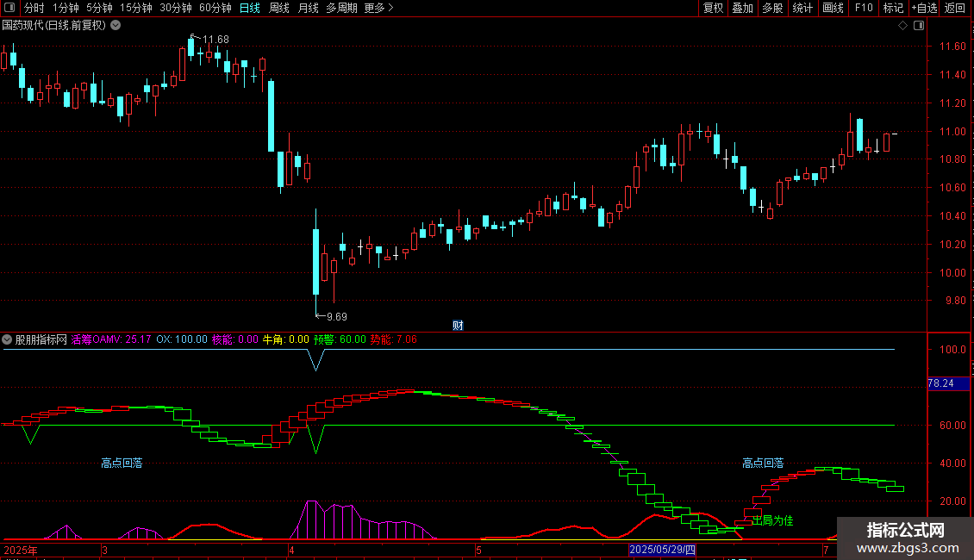This screenshot has width=974, height=560.
Task: Click the 9.69 low price label
Action: tap(337, 317)
